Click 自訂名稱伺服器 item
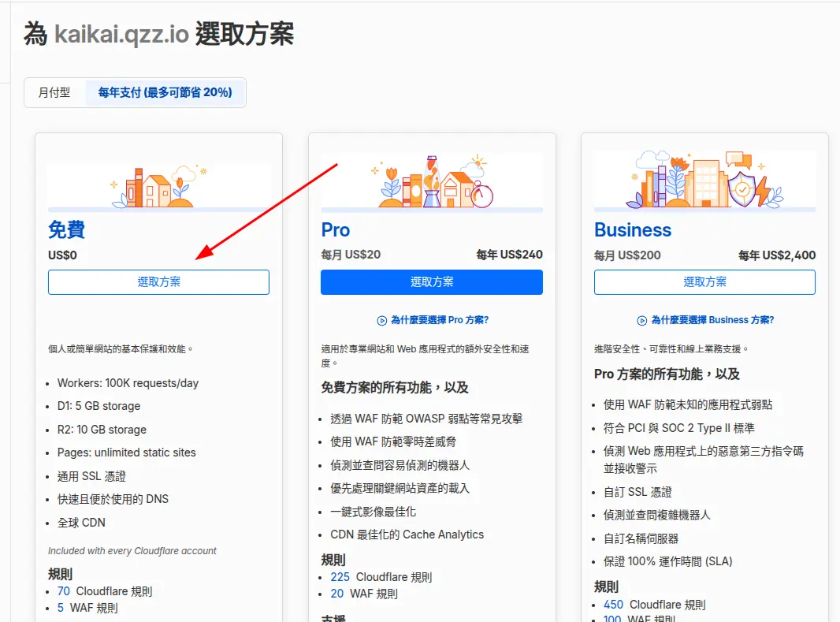This screenshot has height=622, width=840. click(x=641, y=538)
